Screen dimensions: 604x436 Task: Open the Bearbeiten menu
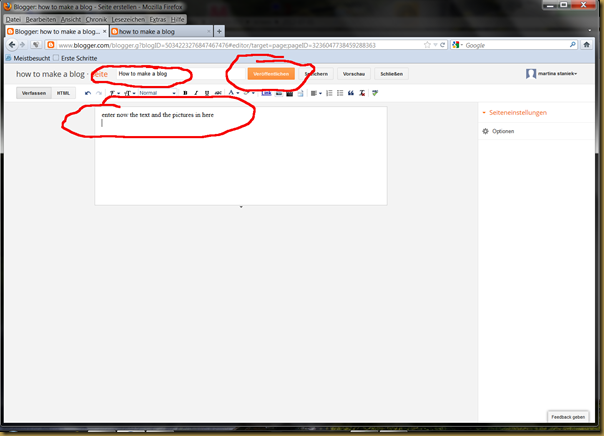click(41, 19)
